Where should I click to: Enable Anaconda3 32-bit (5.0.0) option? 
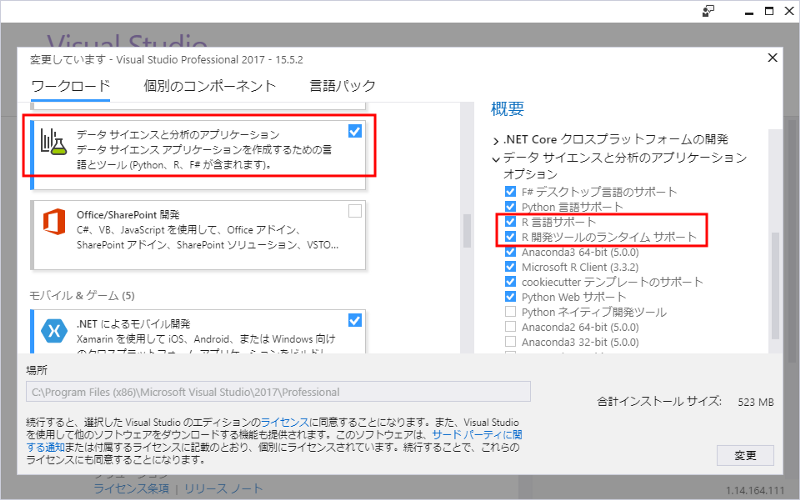click(x=510, y=342)
